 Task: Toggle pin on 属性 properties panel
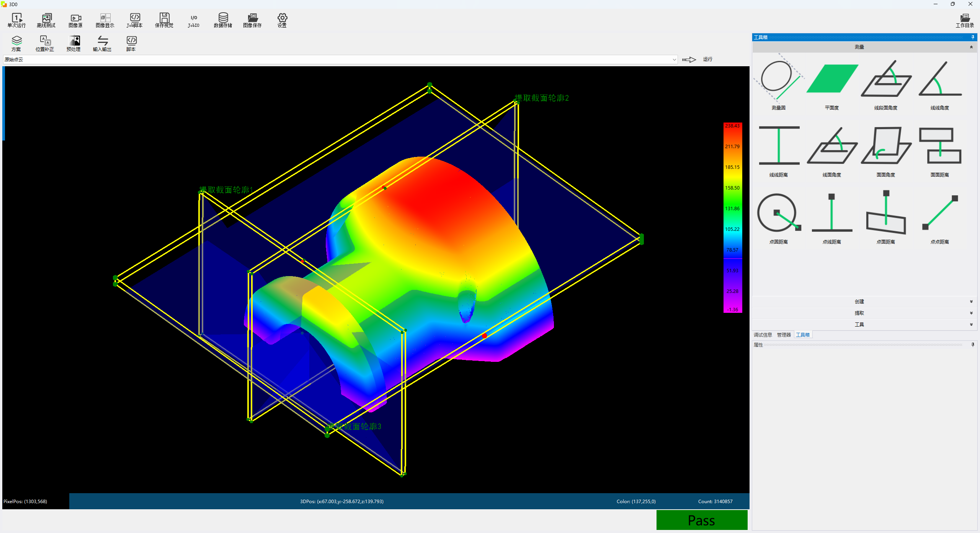[x=972, y=345]
